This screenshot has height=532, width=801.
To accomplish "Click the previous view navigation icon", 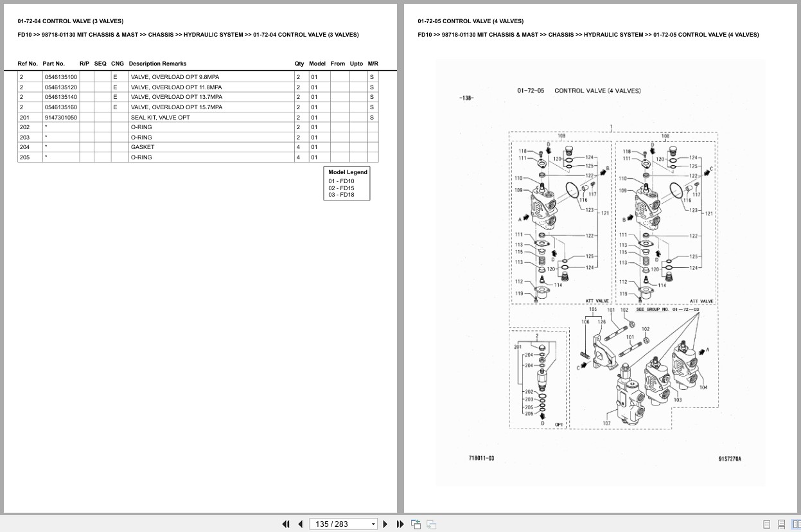I will point(416,524).
